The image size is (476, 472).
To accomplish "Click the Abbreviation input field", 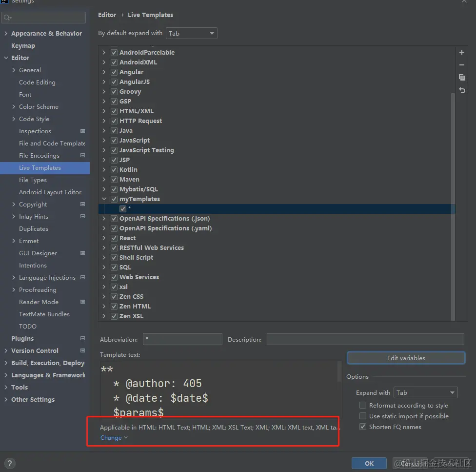I will [x=182, y=339].
